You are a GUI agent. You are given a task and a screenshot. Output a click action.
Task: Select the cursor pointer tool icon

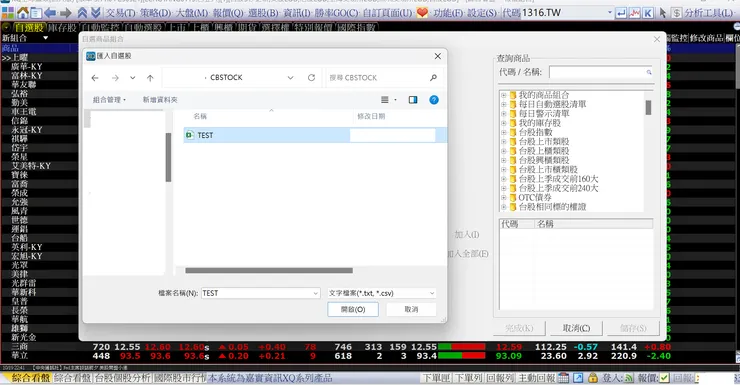click(663, 13)
